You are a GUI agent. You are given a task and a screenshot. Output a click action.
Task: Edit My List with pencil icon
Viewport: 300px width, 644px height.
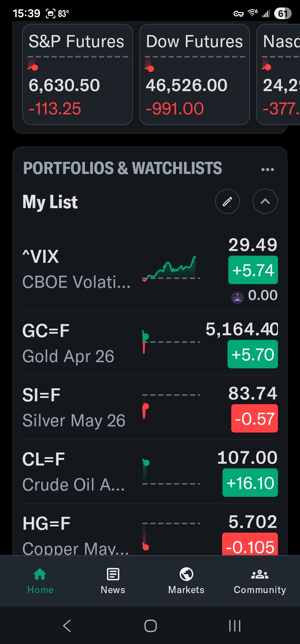tap(227, 202)
